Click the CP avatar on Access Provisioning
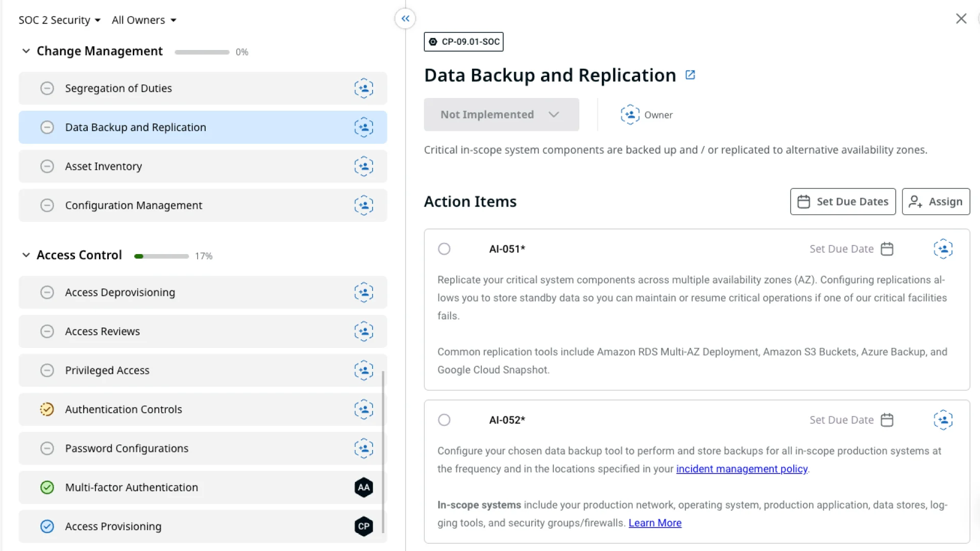Image resolution: width=980 pixels, height=551 pixels. [363, 526]
